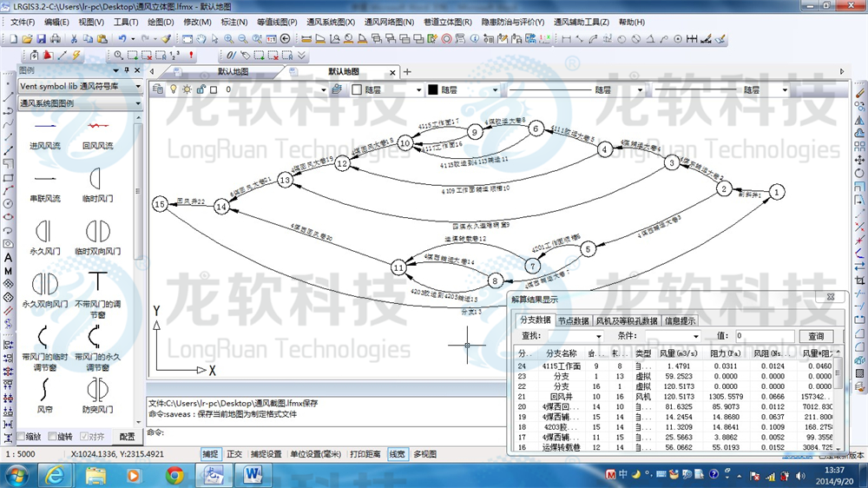
Task: Enable the 旋转 checkbox
Action: pos(52,437)
